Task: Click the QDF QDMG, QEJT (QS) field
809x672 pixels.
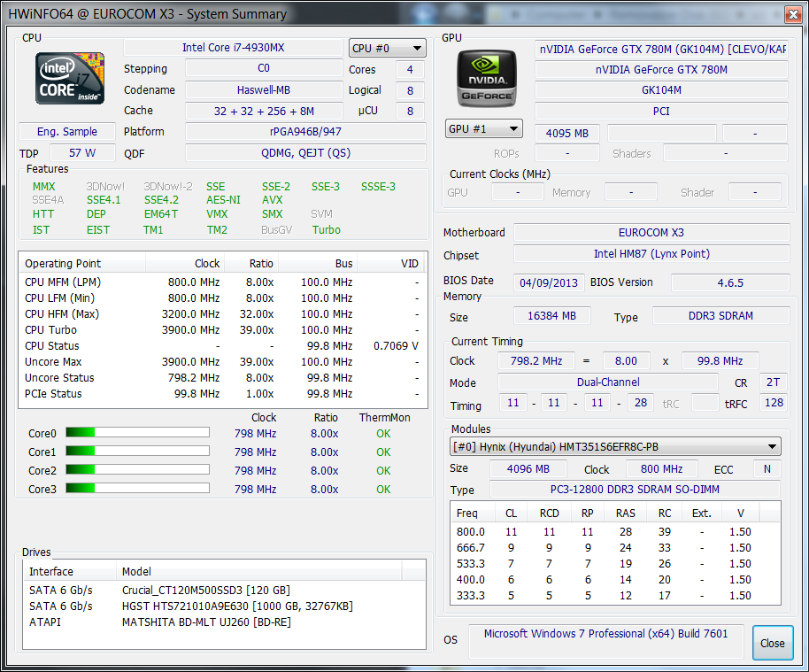Action: click(x=305, y=153)
